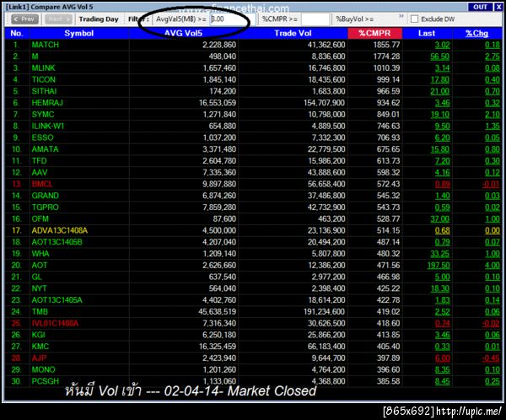Click Last price 56.50 for M

pos(440,57)
